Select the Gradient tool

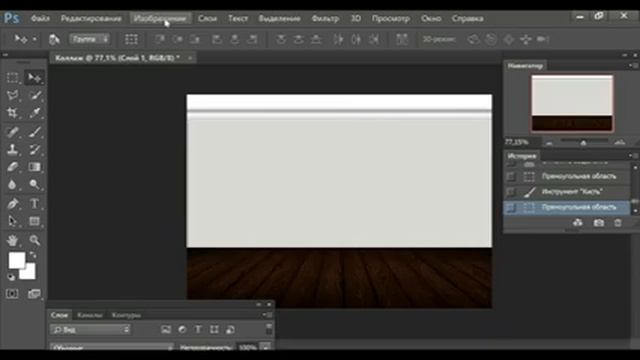(34, 167)
